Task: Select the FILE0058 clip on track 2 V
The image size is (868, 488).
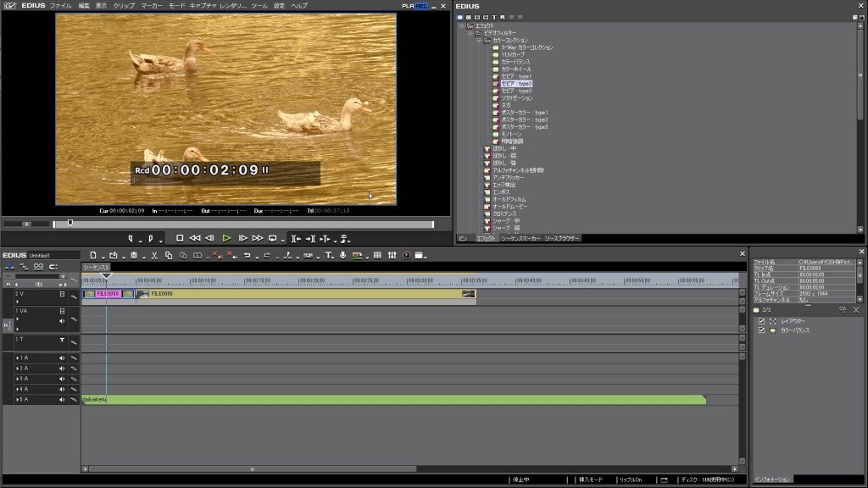Action: click(108, 294)
